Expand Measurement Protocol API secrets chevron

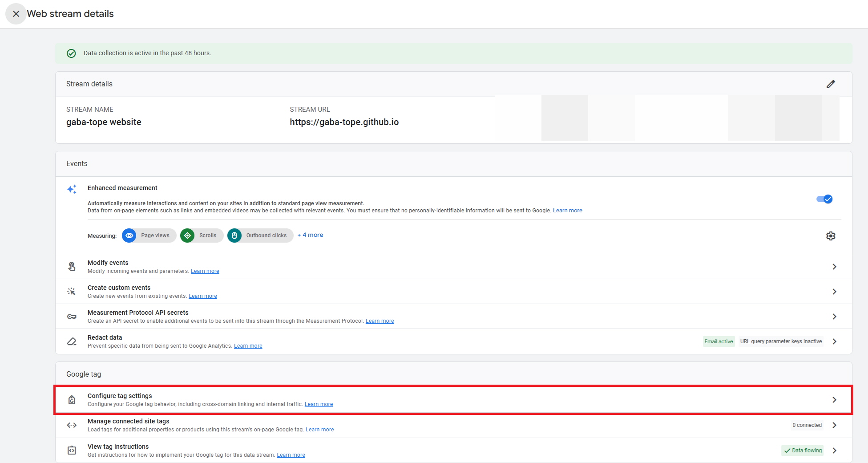coord(834,317)
